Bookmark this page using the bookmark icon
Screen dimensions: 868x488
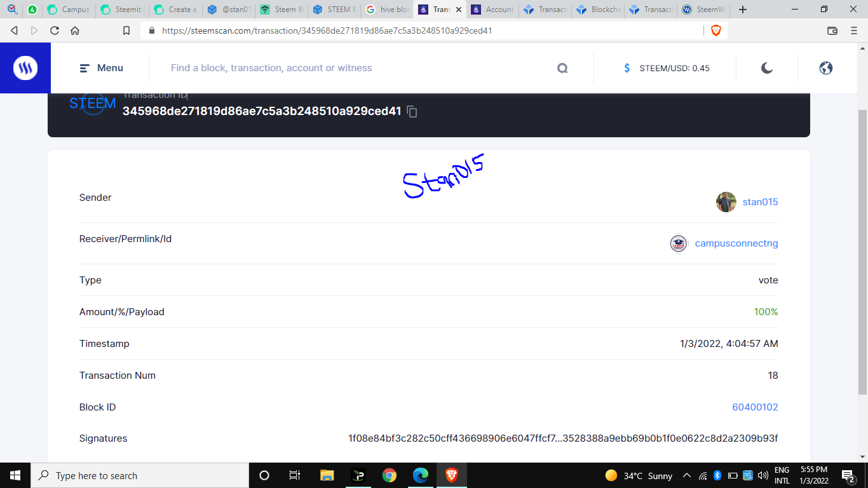click(x=126, y=30)
